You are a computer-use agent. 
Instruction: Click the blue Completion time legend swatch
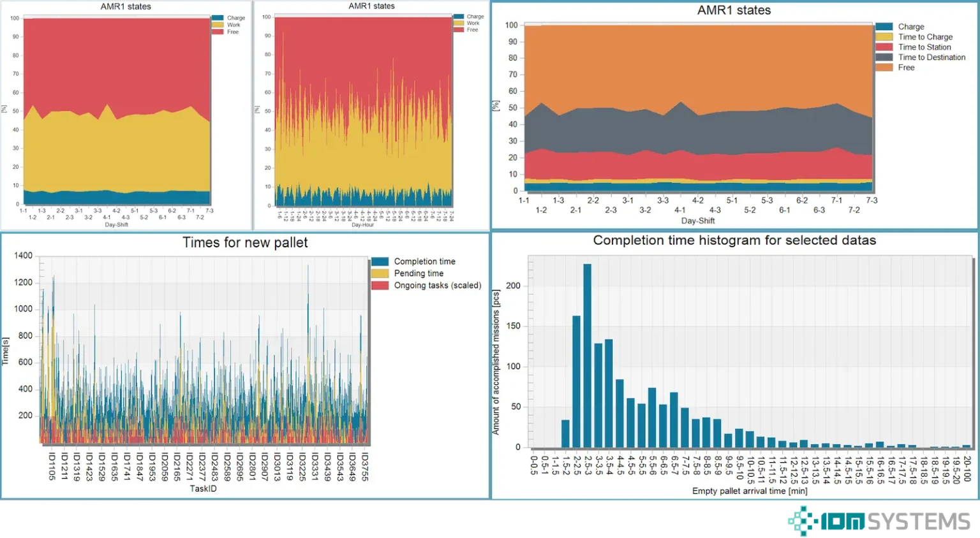[x=380, y=261]
